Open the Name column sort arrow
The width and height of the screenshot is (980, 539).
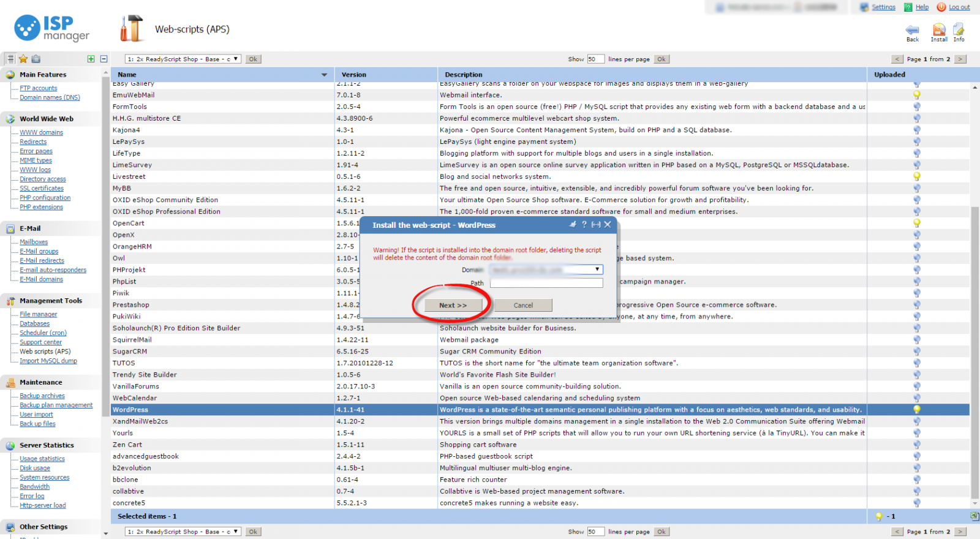point(324,75)
